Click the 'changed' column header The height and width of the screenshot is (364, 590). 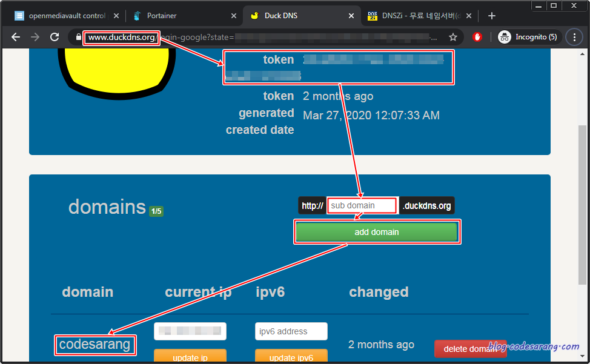point(379,292)
